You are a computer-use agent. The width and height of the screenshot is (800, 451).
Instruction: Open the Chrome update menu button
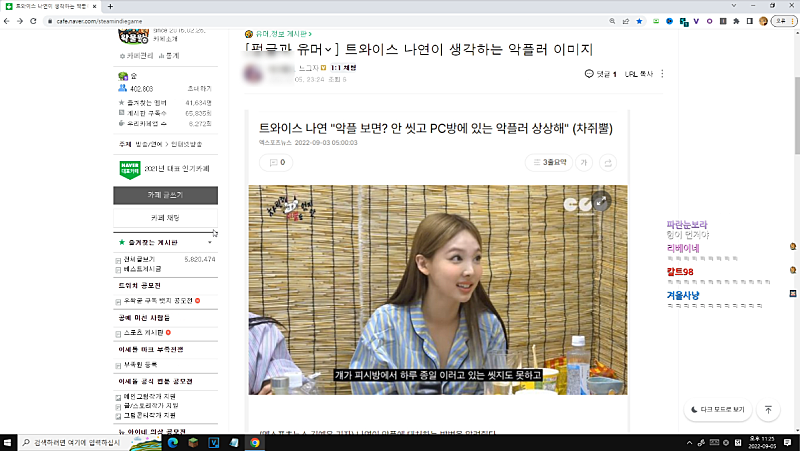[x=784, y=21]
